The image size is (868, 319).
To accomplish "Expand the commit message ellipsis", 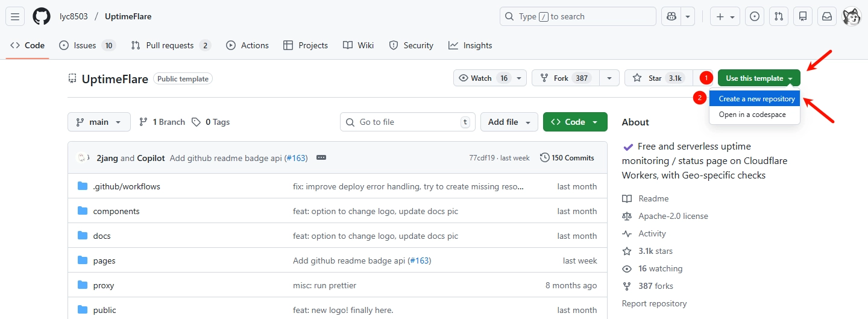I will [321, 158].
